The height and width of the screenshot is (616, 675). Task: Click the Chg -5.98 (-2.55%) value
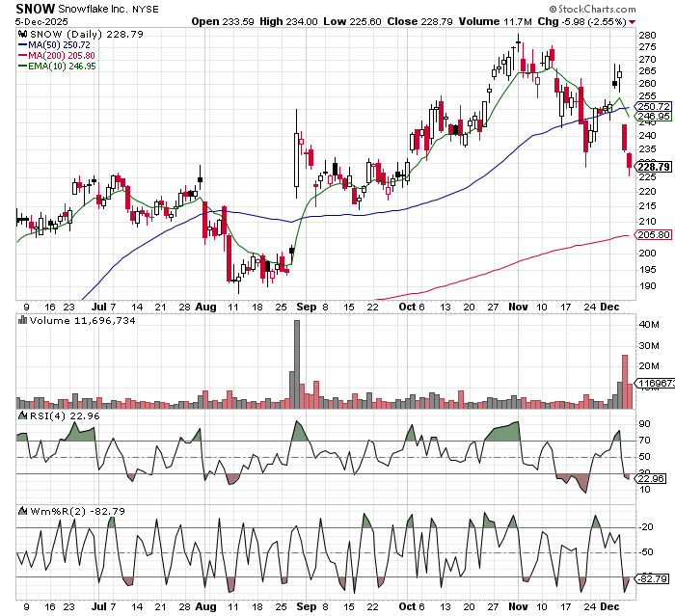pyautogui.click(x=581, y=21)
